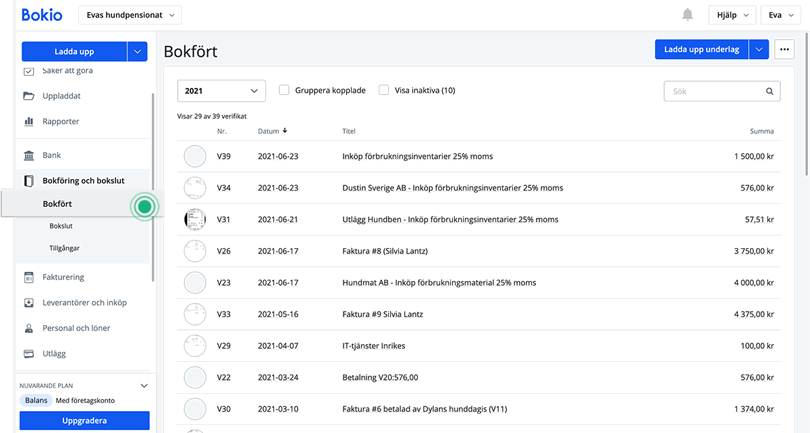Viewport: 810px width, 433px height.
Task: Open the 2021 year dropdown
Action: pyautogui.click(x=221, y=91)
